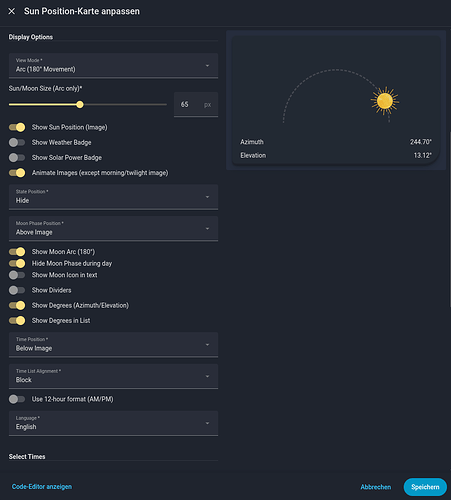Enable the Show Weather Badge toggle
The image size is (451, 500).
click(x=17, y=143)
